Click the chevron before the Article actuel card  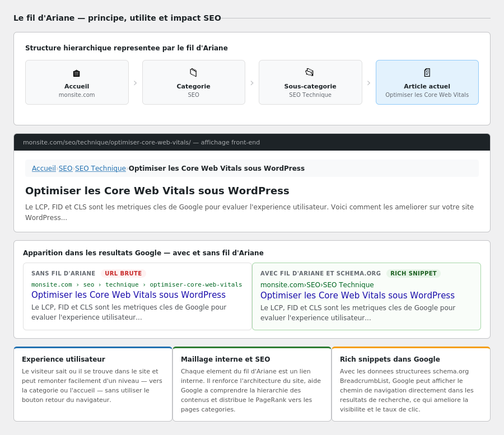(x=368, y=83)
